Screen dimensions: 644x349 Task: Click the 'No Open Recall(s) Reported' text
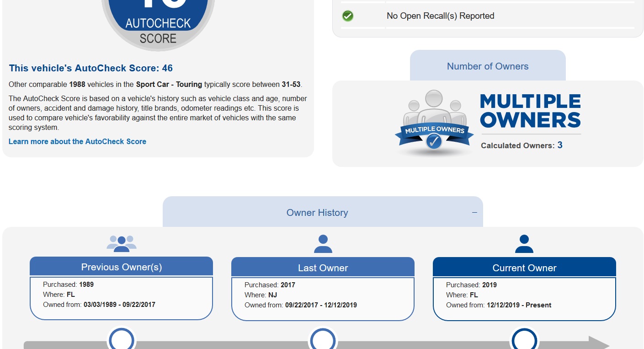click(x=441, y=16)
